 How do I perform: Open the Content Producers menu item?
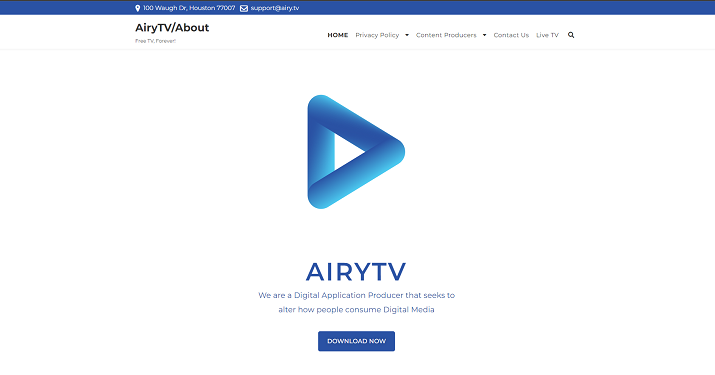[x=446, y=35]
